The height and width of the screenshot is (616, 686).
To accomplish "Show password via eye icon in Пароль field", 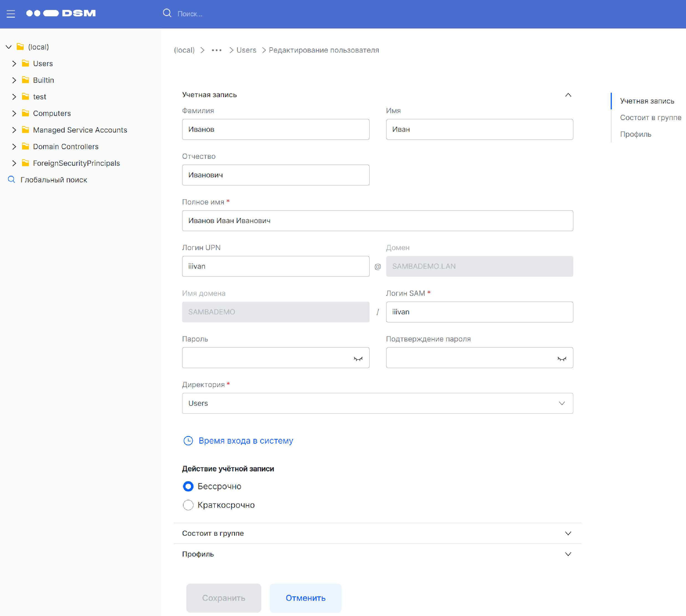I will pos(358,358).
